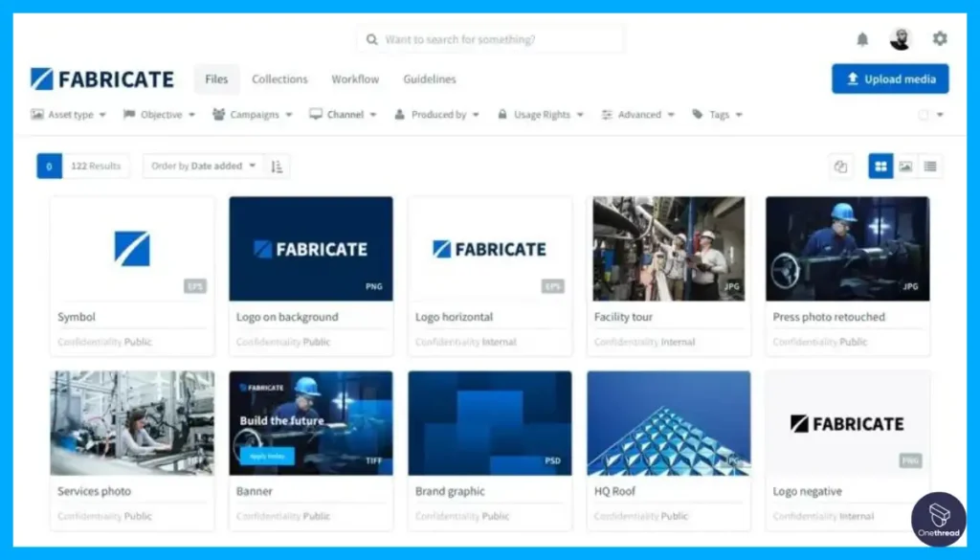980x560 pixels.
Task: Click the 122 Results label
Action: pyautogui.click(x=96, y=167)
